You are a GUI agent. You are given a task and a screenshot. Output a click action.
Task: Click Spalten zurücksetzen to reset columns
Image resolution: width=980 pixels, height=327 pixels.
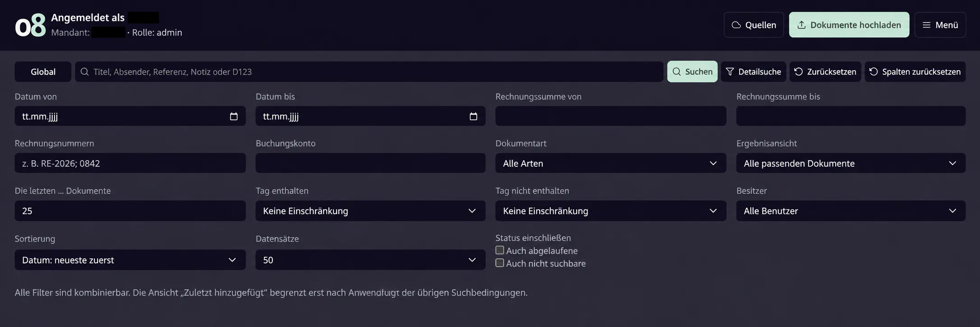(915, 72)
